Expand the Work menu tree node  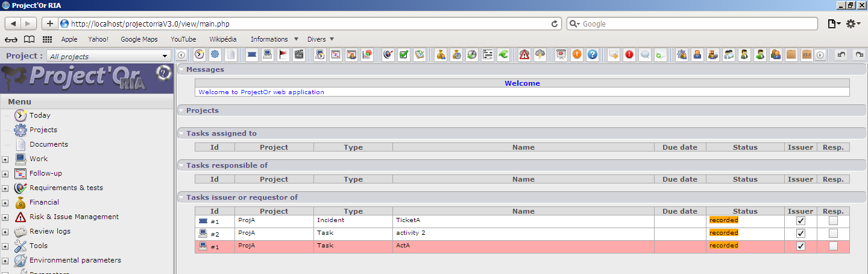[x=5, y=159]
